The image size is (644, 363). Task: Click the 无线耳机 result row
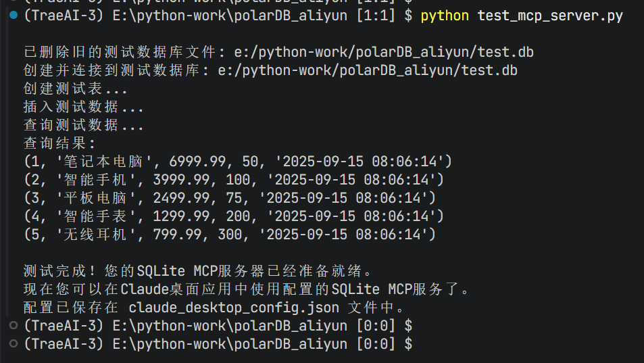point(229,235)
